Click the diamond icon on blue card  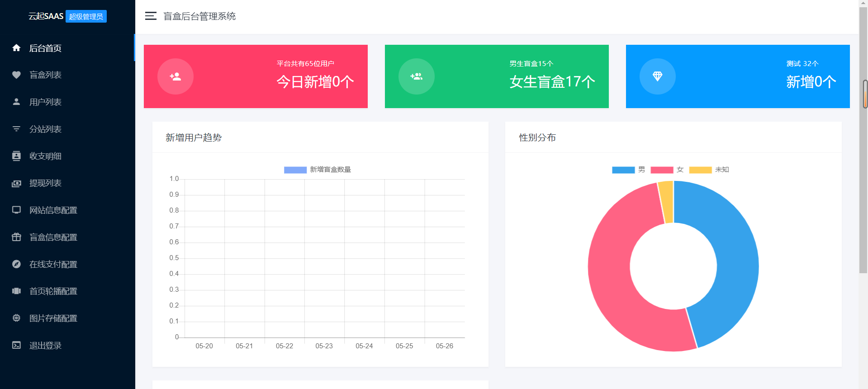[658, 76]
